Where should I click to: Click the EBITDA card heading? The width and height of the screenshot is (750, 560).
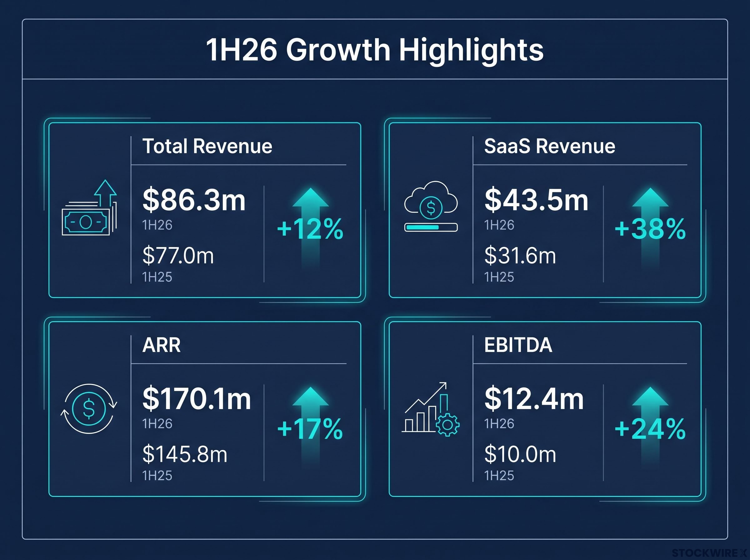click(518, 345)
